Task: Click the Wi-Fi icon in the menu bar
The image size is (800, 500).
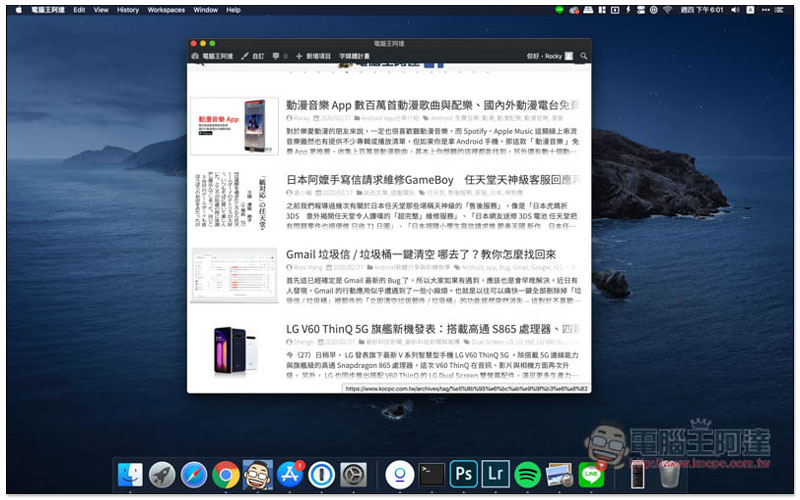Action: pos(667,9)
